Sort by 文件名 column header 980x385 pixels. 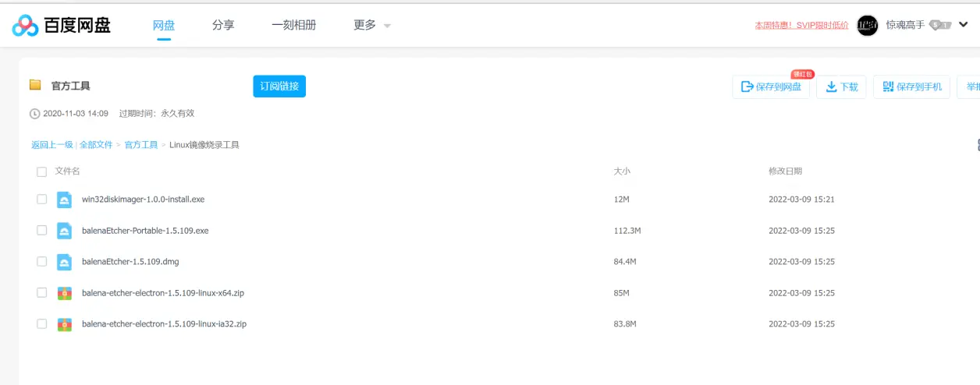[x=68, y=171]
